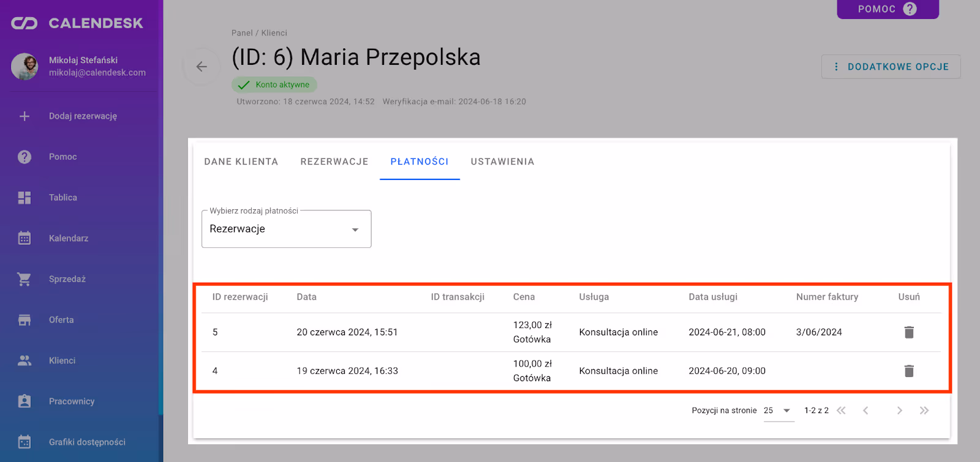Click the Klienci breadcrumb link
980x462 pixels.
tap(274, 33)
